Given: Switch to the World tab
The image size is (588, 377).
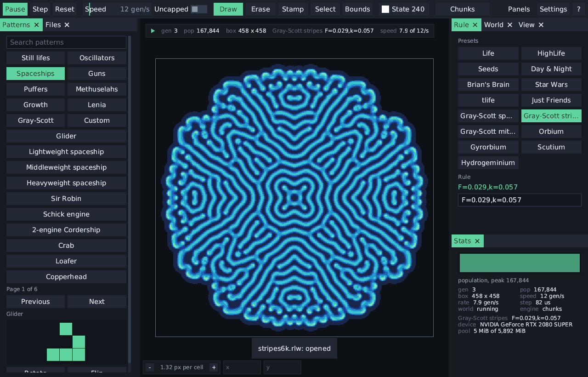Looking at the screenshot, I should [494, 25].
